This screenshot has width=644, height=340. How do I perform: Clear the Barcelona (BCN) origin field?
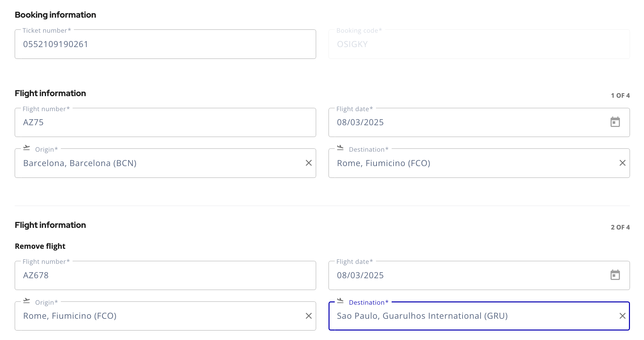click(x=309, y=163)
